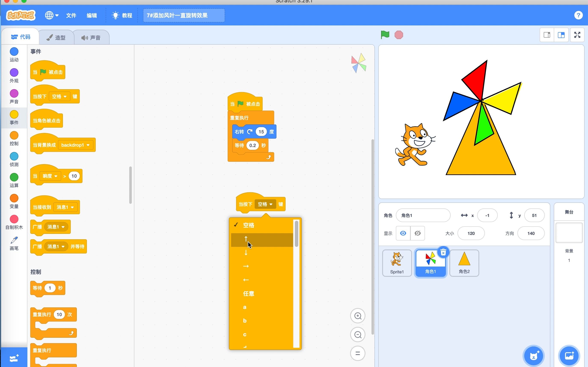The height and width of the screenshot is (367, 588).
Task: Click the choose a sprite cat button
Action: [534, 356]
